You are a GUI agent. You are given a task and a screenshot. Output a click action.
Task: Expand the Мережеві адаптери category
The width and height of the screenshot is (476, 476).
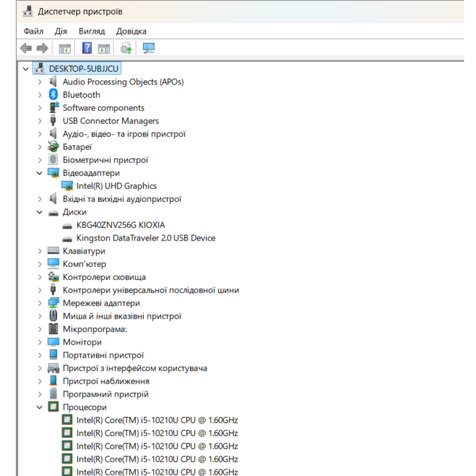[x=40, y=303]
